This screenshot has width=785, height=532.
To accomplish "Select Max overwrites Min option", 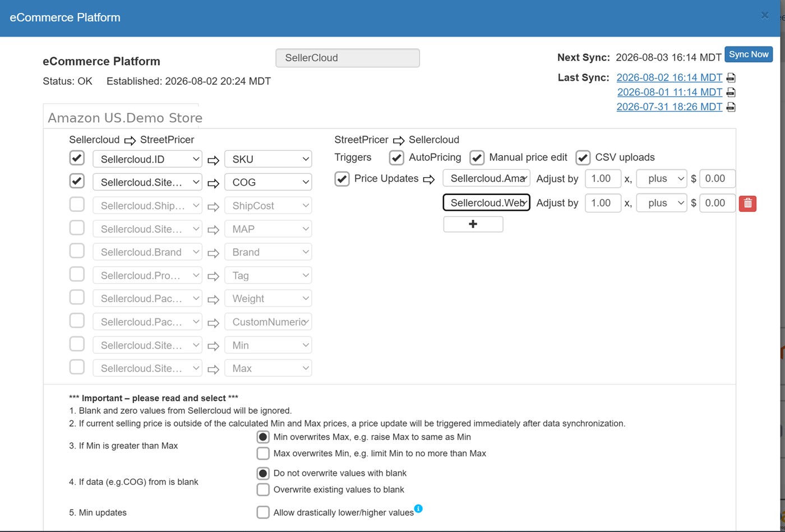I will (262, 453).
